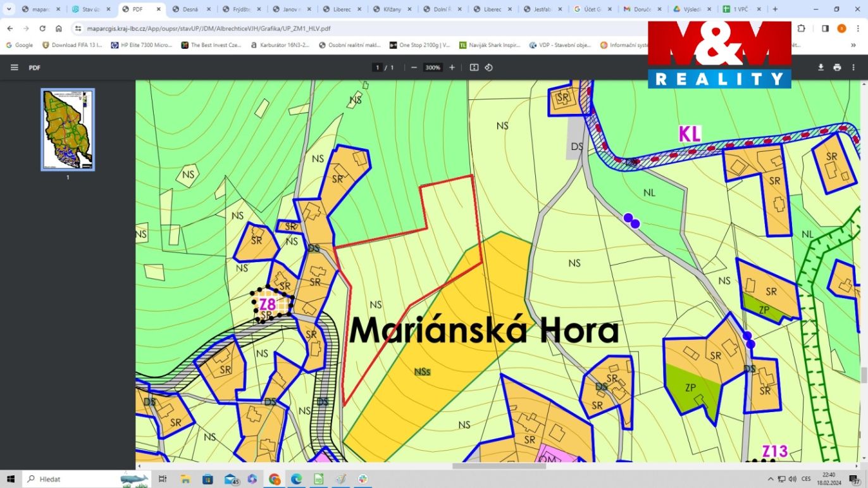Select the page 1 thumbnail
The height and width of the screenshot is (488, 868).
click(68, 130)
